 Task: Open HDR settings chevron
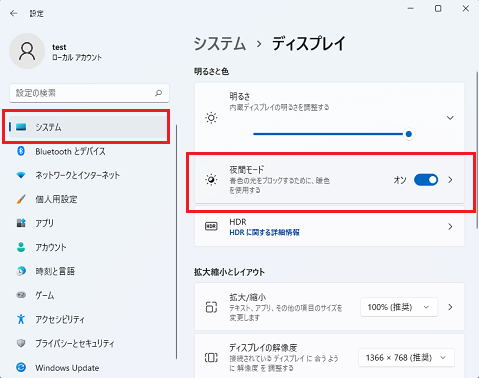pyautogui.click(x=450, y=227)
